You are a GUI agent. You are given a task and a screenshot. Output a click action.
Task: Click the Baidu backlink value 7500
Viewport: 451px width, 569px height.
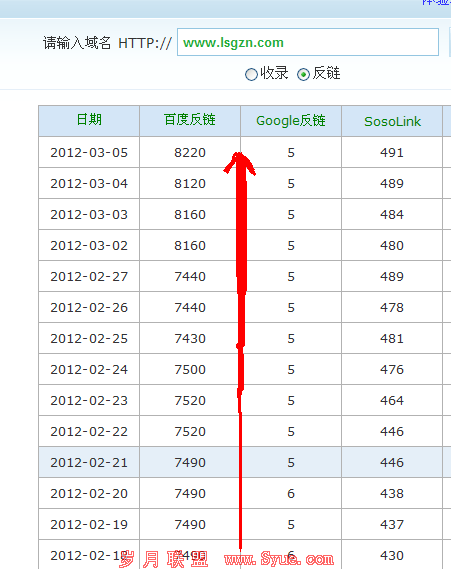[x=190, y=369]
